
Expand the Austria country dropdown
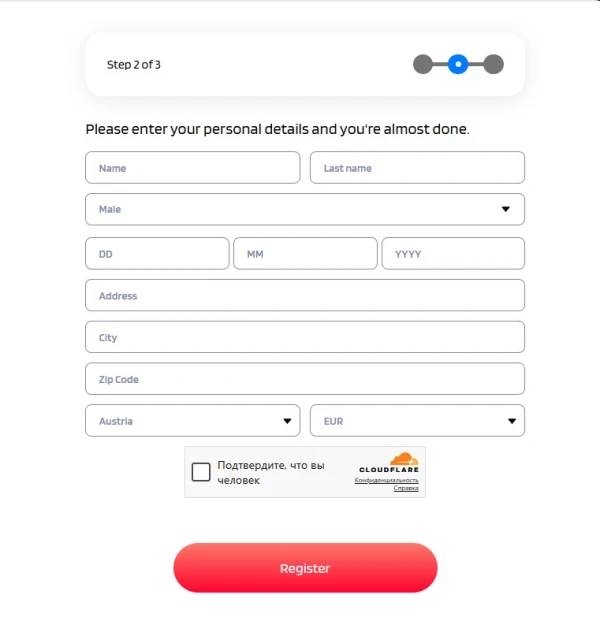tap(192, 421)
